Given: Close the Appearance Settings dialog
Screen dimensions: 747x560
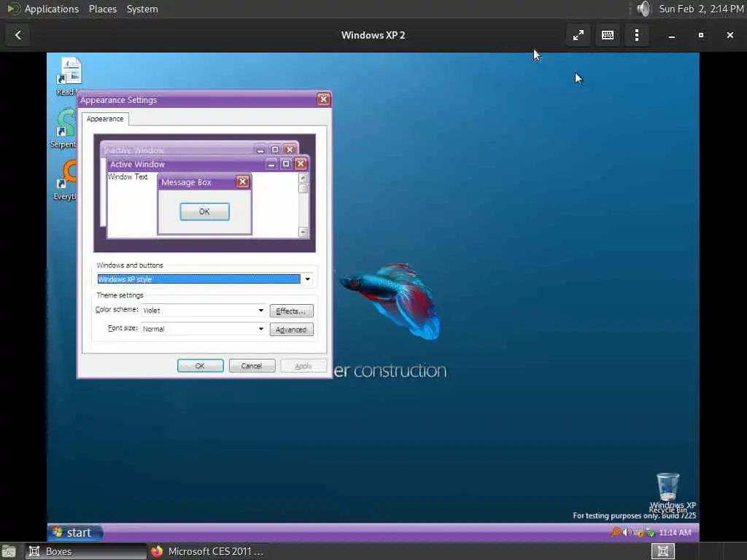Looking at the screenshot, I should [323, 99].
